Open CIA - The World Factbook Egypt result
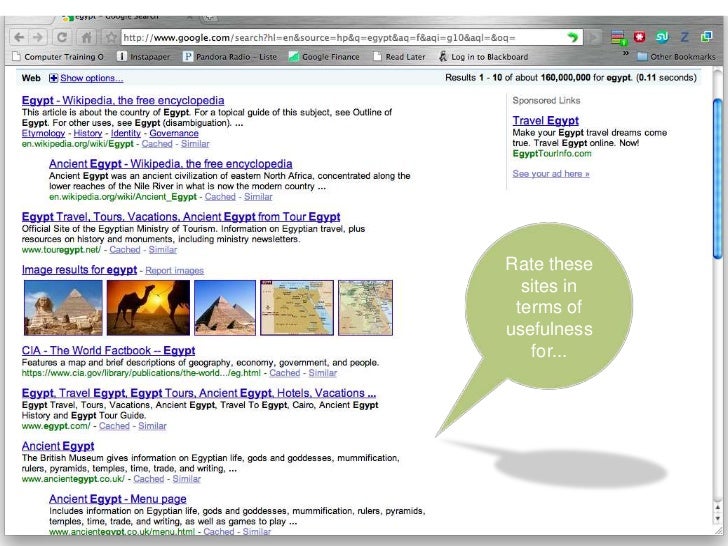The image size is (728, 546). tap(108, 351)
